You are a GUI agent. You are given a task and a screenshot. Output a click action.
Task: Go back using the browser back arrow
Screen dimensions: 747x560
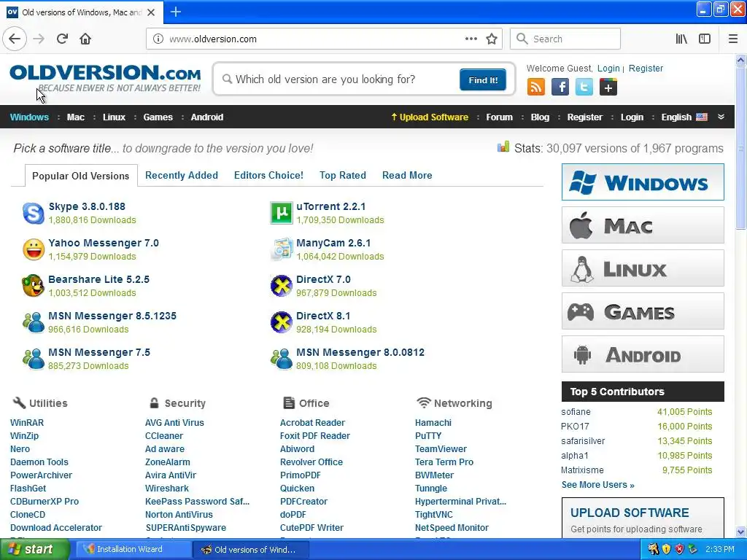click(15, 39)
